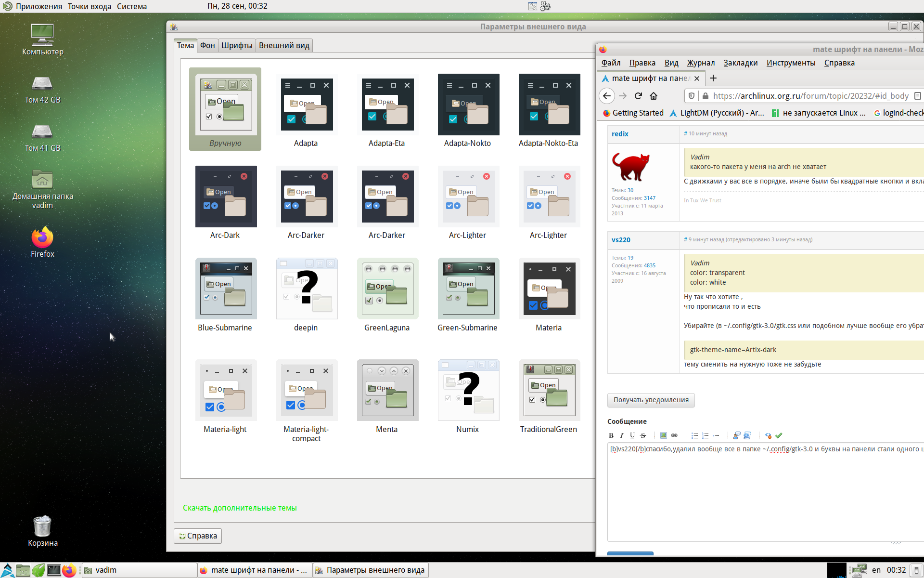
Task: Click the back arrow in Firefox
Action: (x=607, y=96)
